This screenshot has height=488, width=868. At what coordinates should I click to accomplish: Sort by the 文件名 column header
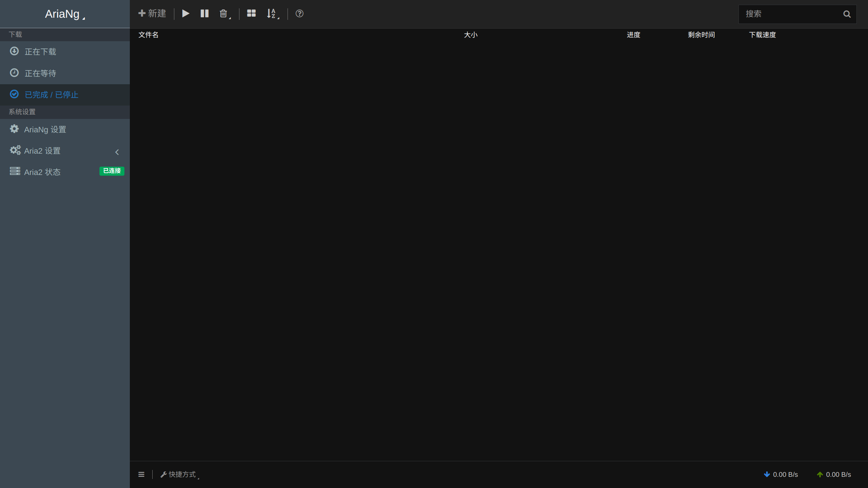click(149, 35)
